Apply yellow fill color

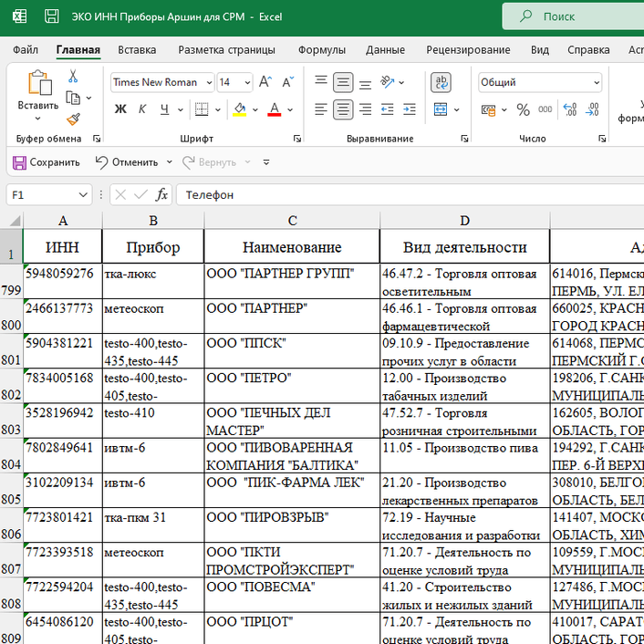click(x=239, y=109)
